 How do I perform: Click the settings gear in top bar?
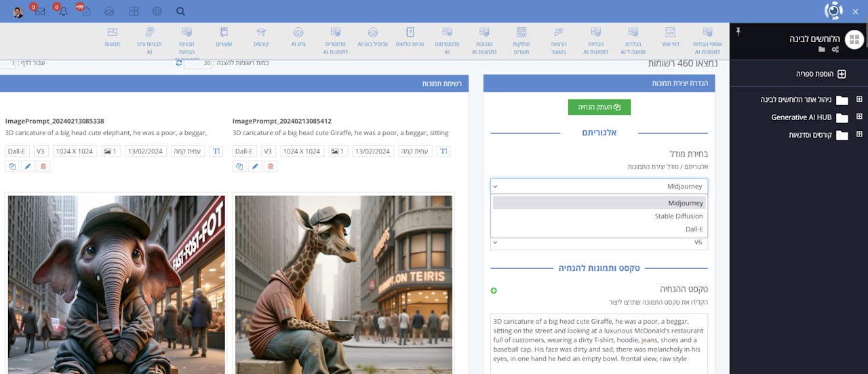point(157,12)
